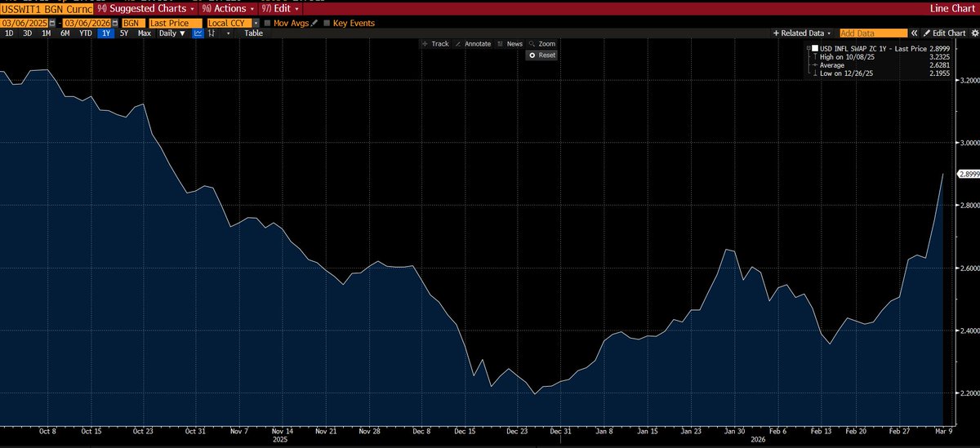
Task: Open the start date calendar picker
Action: click(x=52, y=23)
